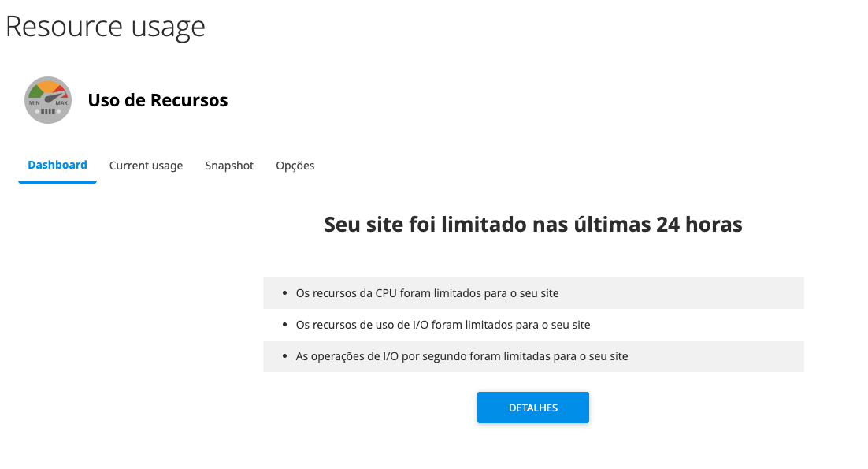
Task: Select the Opções tab
Action: tap(295, 166)
